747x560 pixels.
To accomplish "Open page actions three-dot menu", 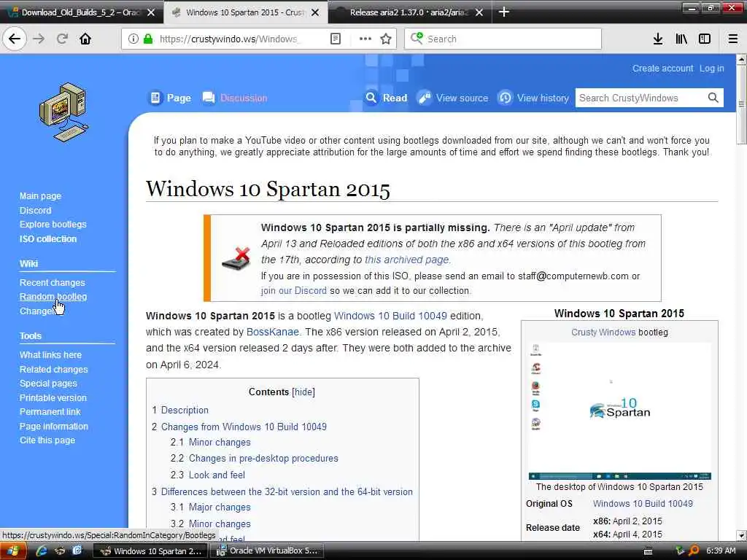I will tap(365, 39).
